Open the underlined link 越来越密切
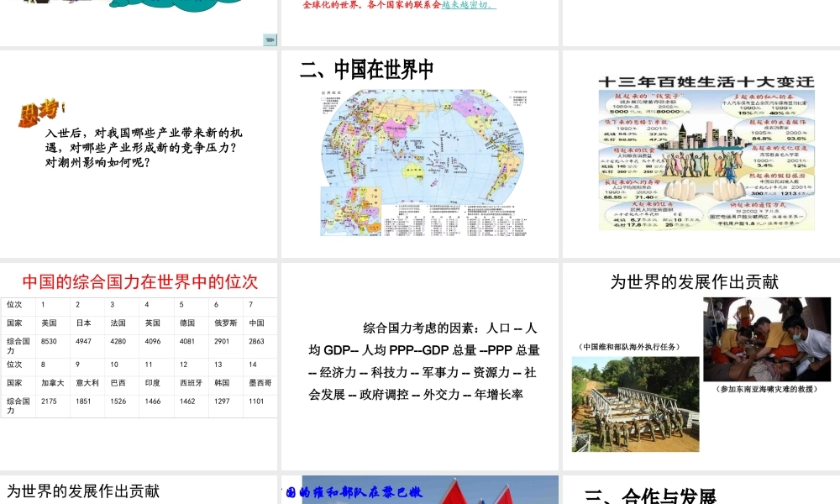 point(469,5)
